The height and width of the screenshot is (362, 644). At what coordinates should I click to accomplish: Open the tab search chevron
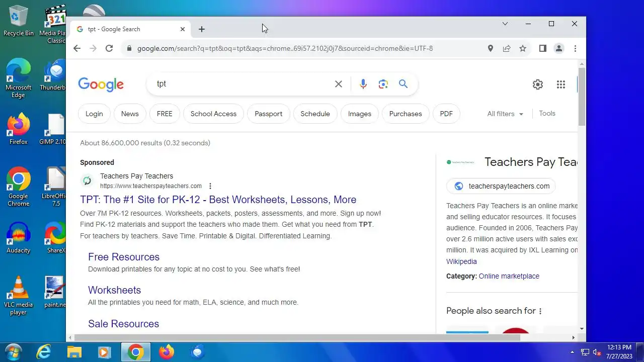pyautogui.click(x=505, y=24)
